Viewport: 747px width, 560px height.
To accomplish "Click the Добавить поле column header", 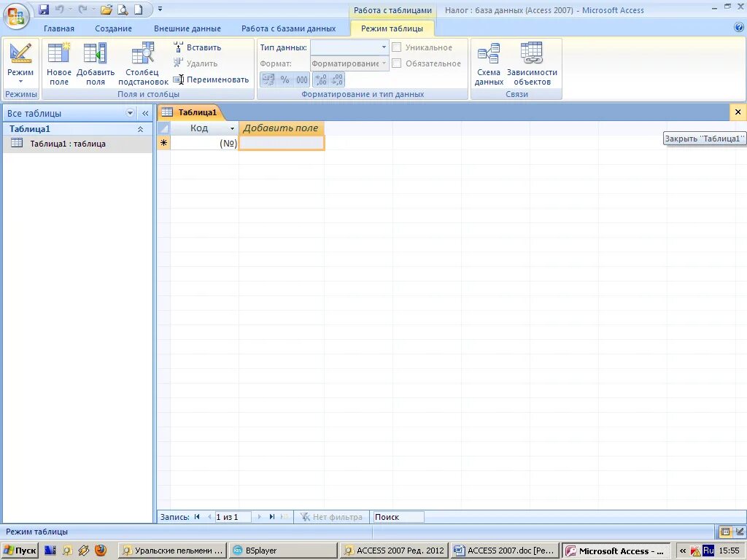I will coord(281,128).
